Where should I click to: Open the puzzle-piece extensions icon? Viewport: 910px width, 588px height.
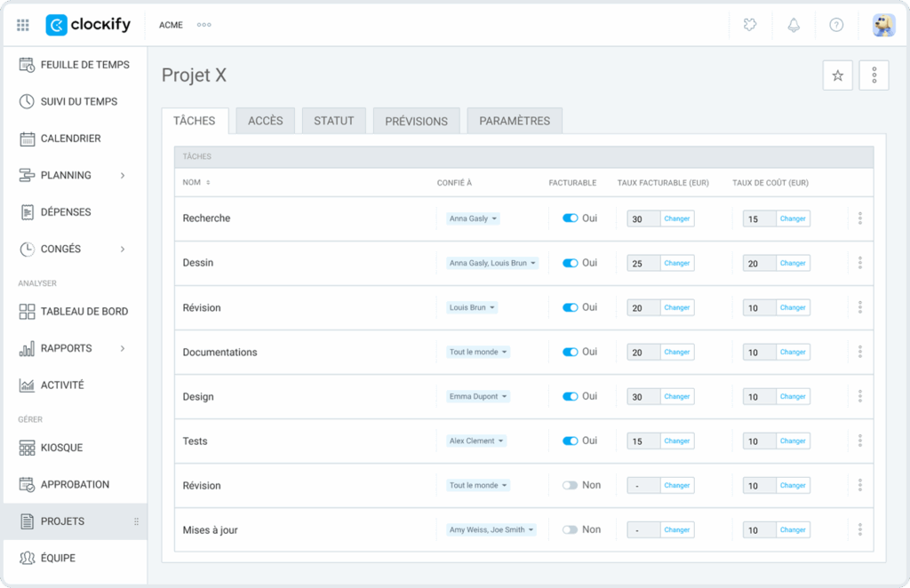750,25
